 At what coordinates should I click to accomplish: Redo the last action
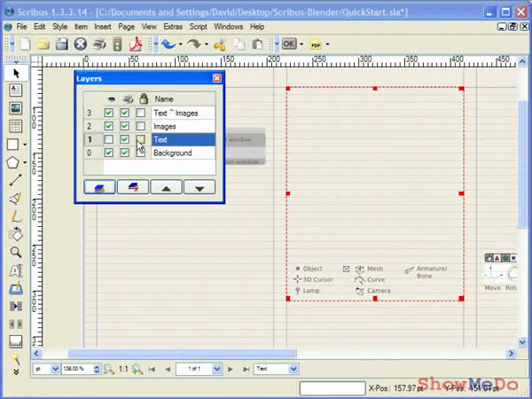coord(194,44)
